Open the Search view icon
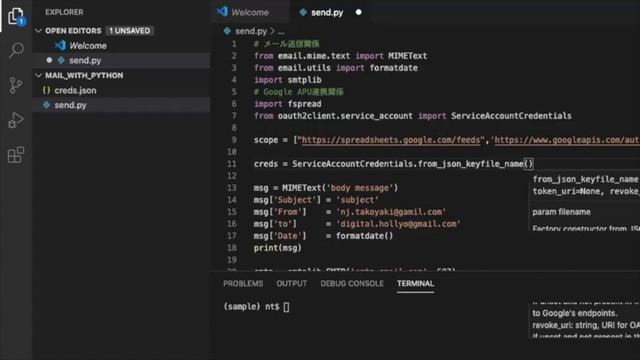This screenshot has height=360, width=640. pyautogui.click(x=16, y=50)
